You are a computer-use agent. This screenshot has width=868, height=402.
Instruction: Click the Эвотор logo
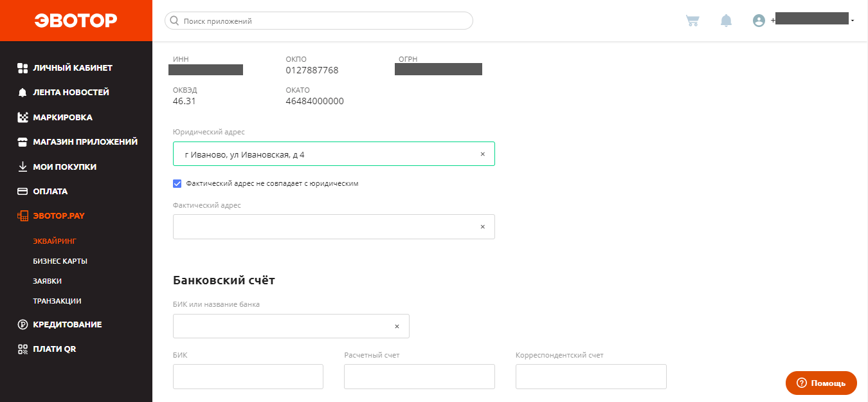(76, 21)
